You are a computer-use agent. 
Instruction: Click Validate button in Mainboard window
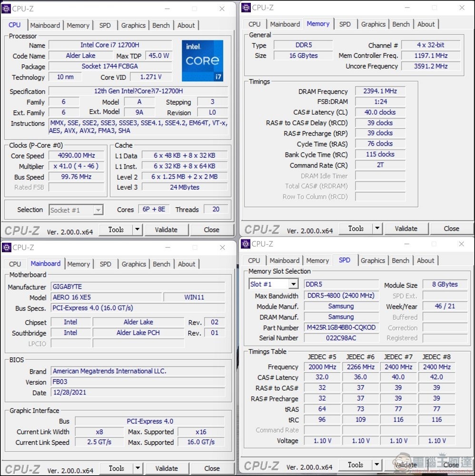coord(166,468)
